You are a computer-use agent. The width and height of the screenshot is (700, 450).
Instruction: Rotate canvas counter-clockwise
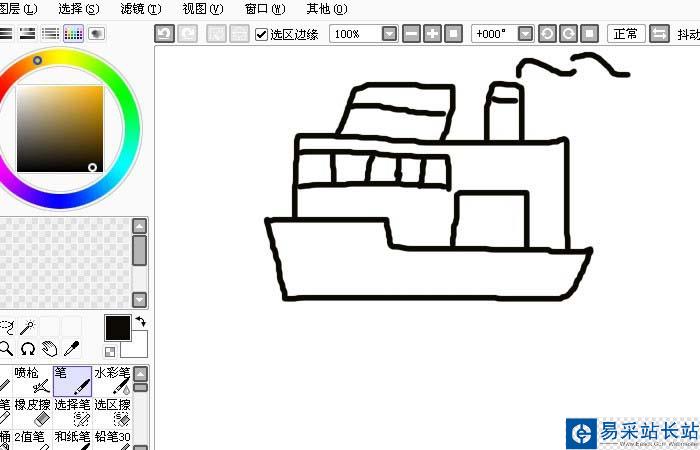point(547,34)
